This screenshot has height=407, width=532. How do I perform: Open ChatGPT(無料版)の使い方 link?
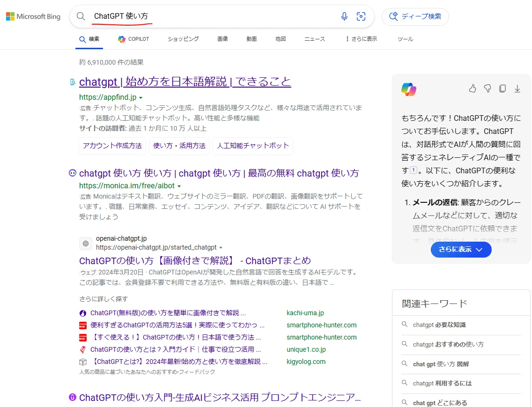[x=168, y=313]
